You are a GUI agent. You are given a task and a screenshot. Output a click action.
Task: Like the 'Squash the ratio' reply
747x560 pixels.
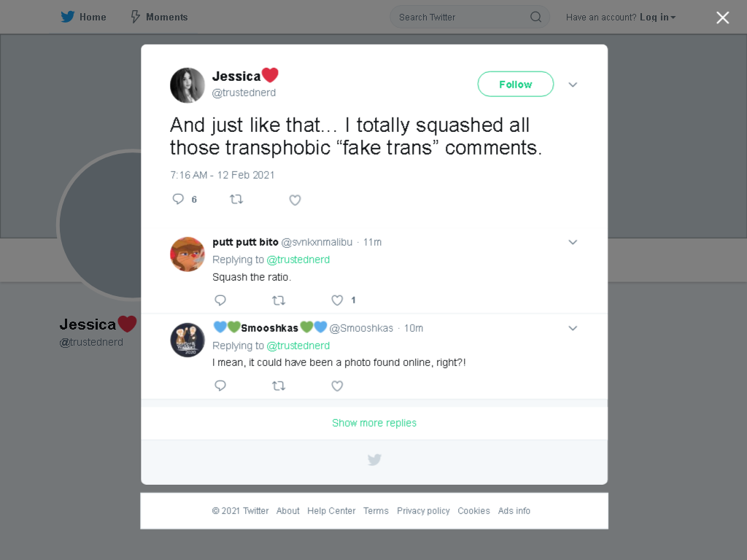337,300
